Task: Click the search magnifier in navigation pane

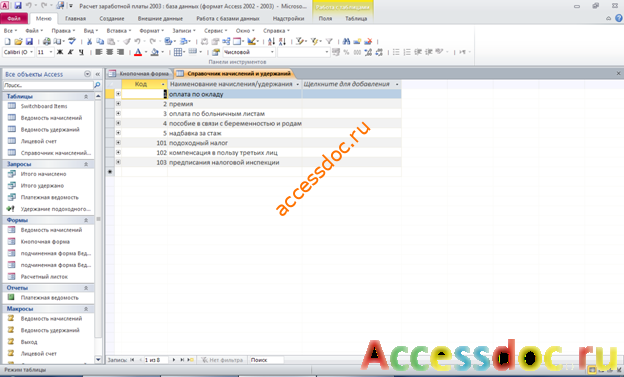Action: 97,85
